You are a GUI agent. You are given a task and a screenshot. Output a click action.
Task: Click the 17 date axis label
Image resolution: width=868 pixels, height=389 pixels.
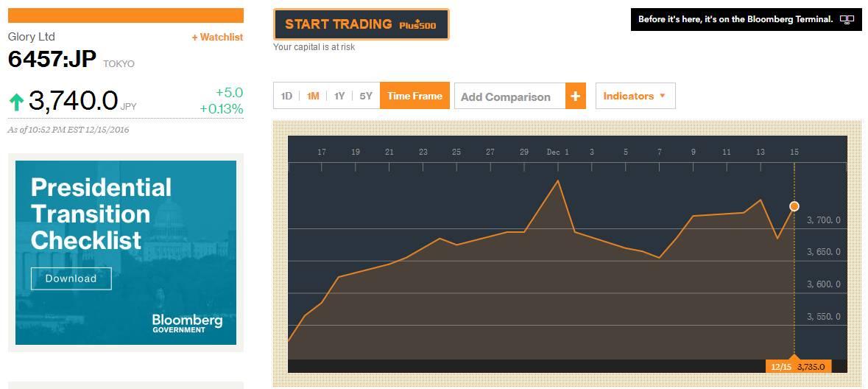tap(322, 152)
